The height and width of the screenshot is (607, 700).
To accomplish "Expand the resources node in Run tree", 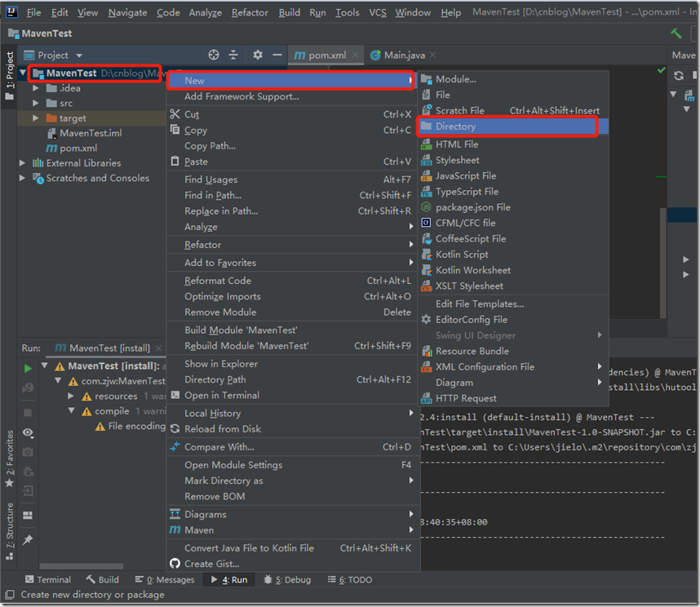I will [71, 396].
